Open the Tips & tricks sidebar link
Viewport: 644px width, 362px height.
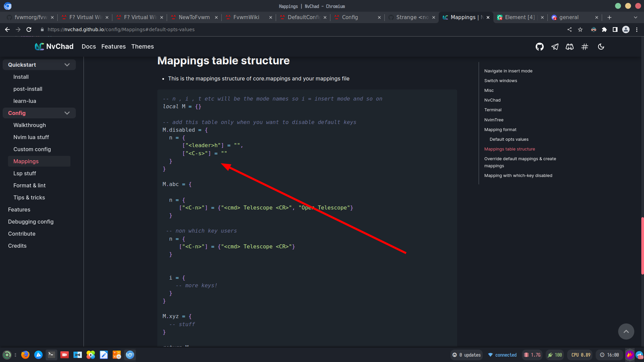(29, 197)
